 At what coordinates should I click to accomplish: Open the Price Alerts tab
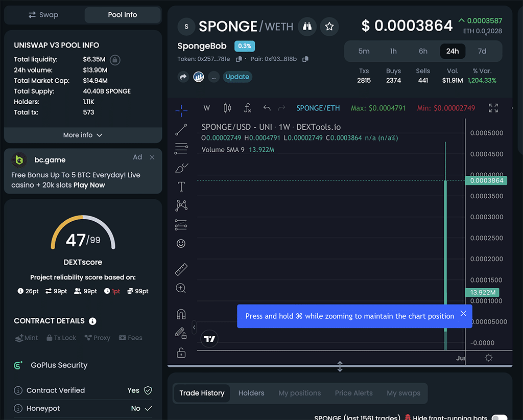pos(353,393)
